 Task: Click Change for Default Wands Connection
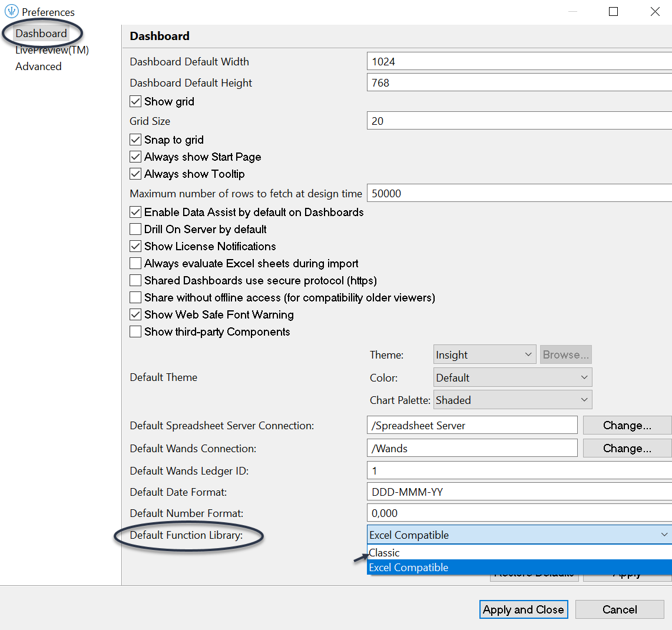click(627, 448)
